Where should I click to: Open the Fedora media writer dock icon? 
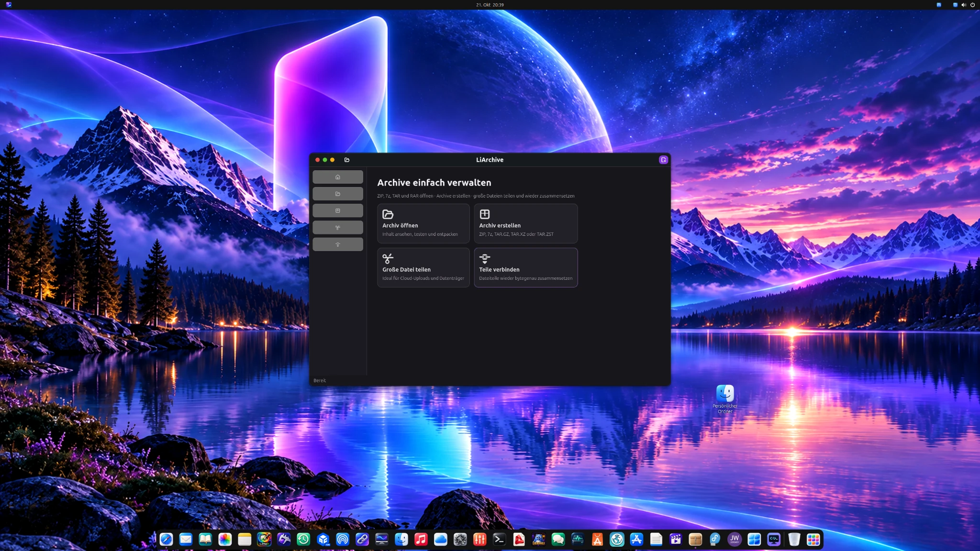[x=715, y=540]
